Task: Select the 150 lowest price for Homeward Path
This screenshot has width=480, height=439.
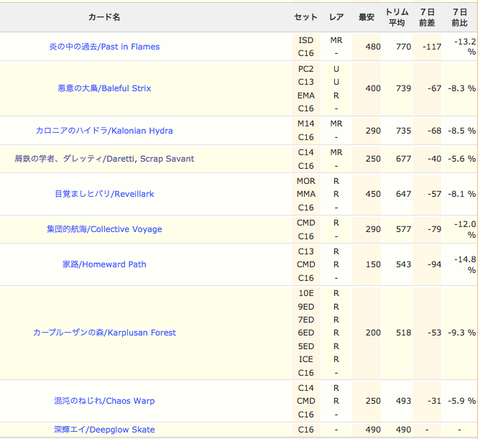Action: pos(373,264)
